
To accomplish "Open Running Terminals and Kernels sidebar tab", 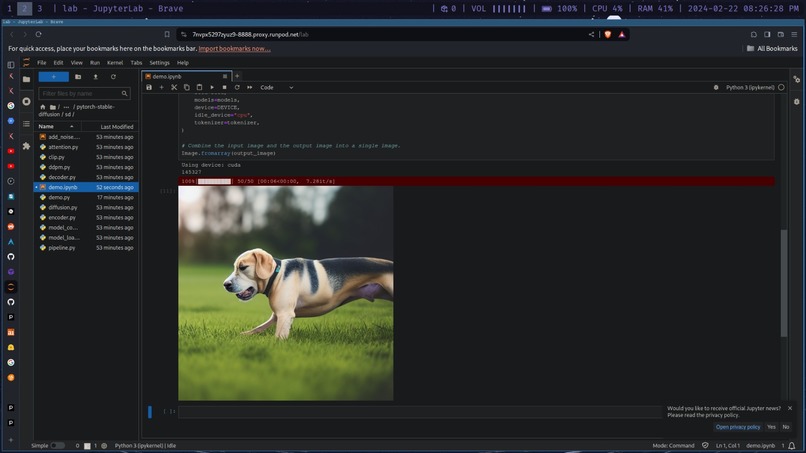I will [26, 101].
